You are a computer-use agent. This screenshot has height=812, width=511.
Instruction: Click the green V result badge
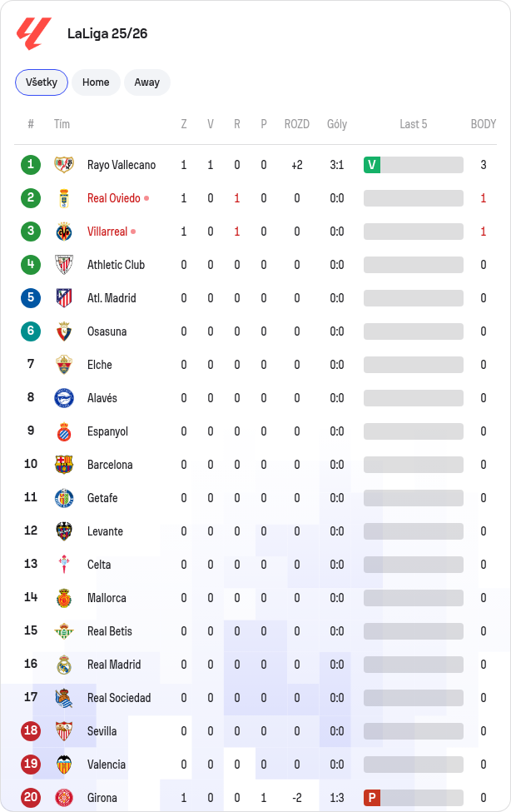pos(372,165)
